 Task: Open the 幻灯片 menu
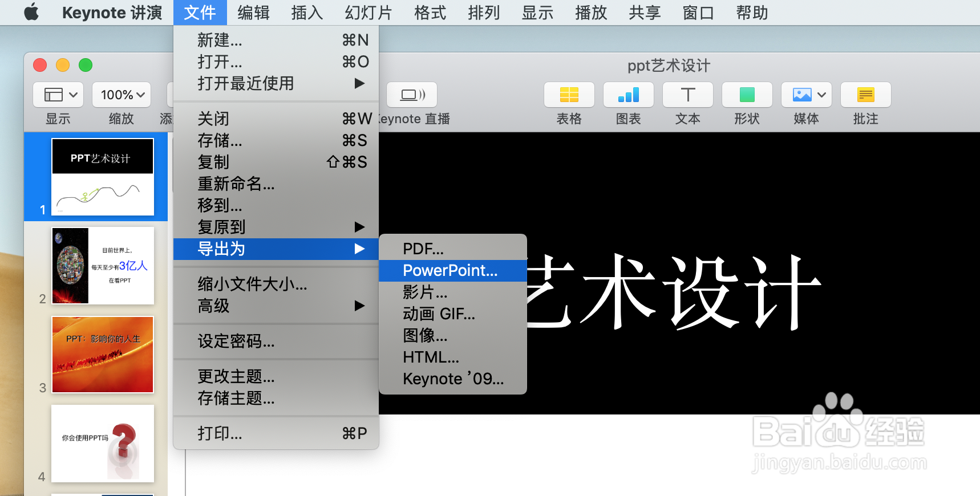[x=368, y=13]
